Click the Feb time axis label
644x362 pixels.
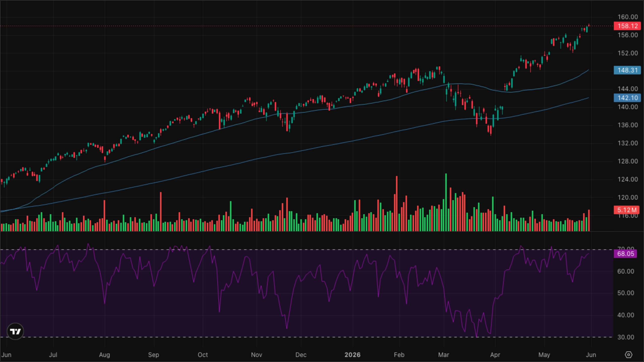tap(399, 355)
